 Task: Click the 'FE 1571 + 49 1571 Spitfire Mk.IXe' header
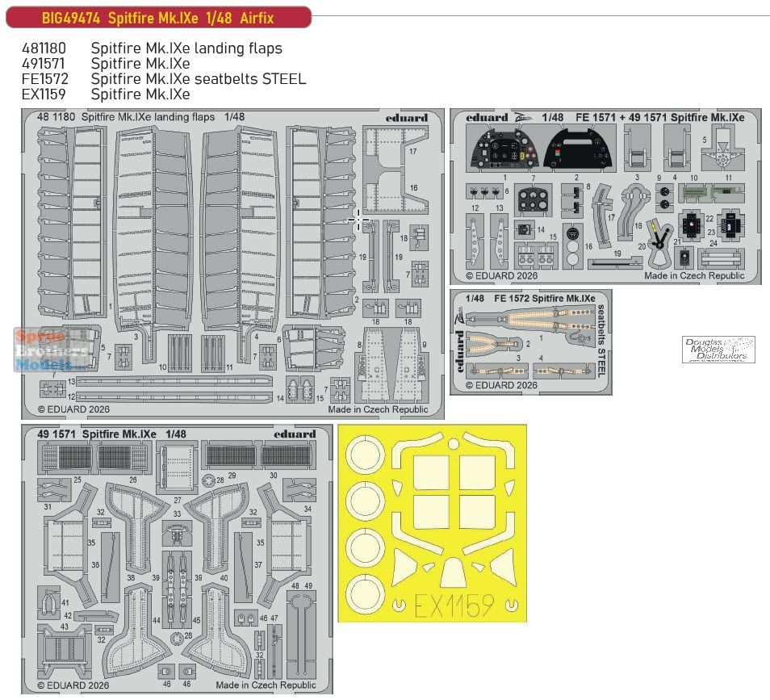tap(660, 117)
